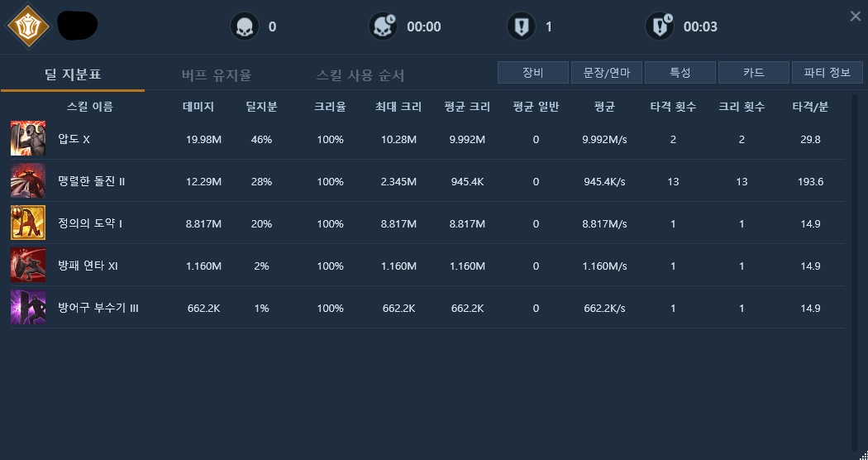Open the 장비 panel button
Image resolution: width=868 pixels, height=460 pixels.
[532, 73]
